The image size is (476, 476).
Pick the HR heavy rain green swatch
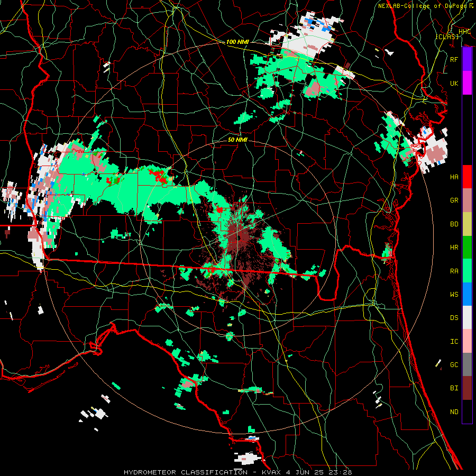(467, 248)
